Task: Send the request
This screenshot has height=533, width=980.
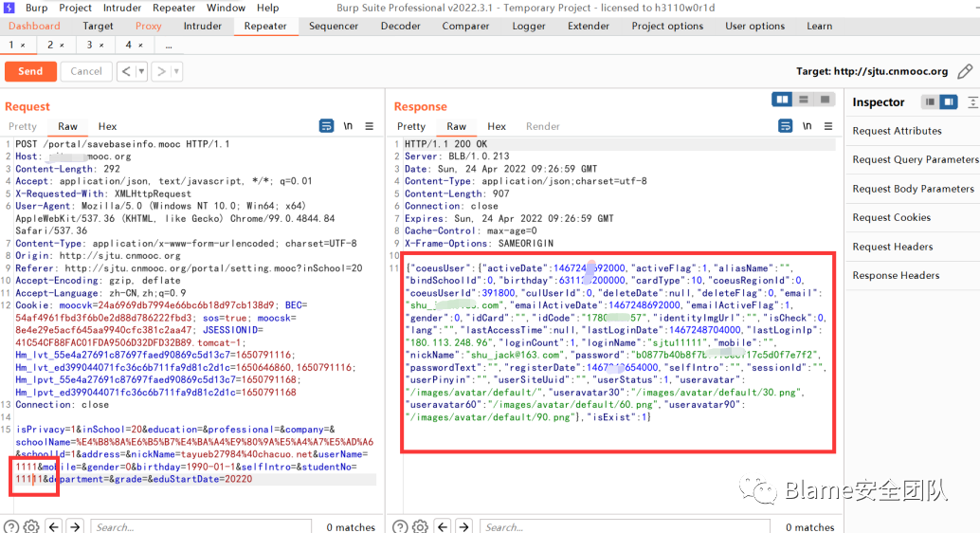Action: tap(30, 71)
